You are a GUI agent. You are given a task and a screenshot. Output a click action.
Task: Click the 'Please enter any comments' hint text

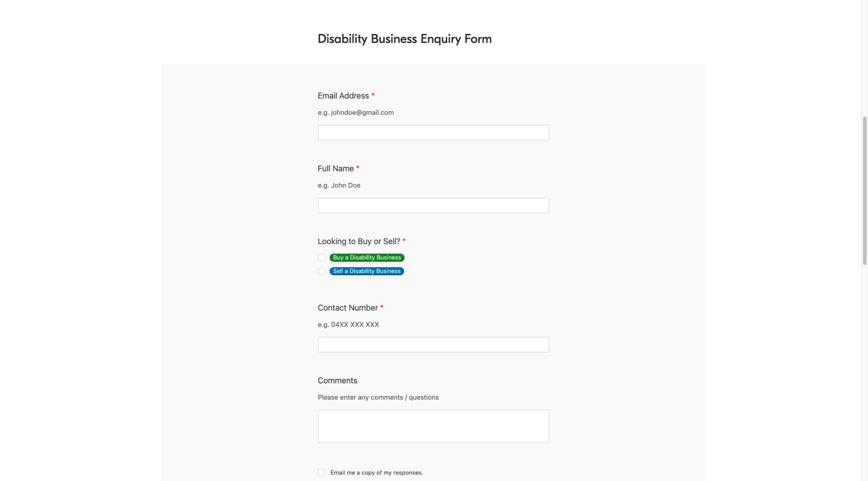(x=378, y=397)
